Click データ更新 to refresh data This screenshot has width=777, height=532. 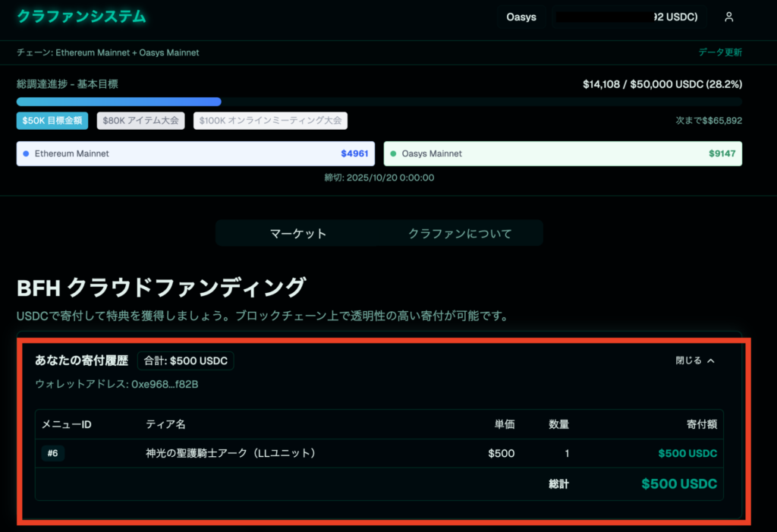pyautogui.click(x=720, y=52)
